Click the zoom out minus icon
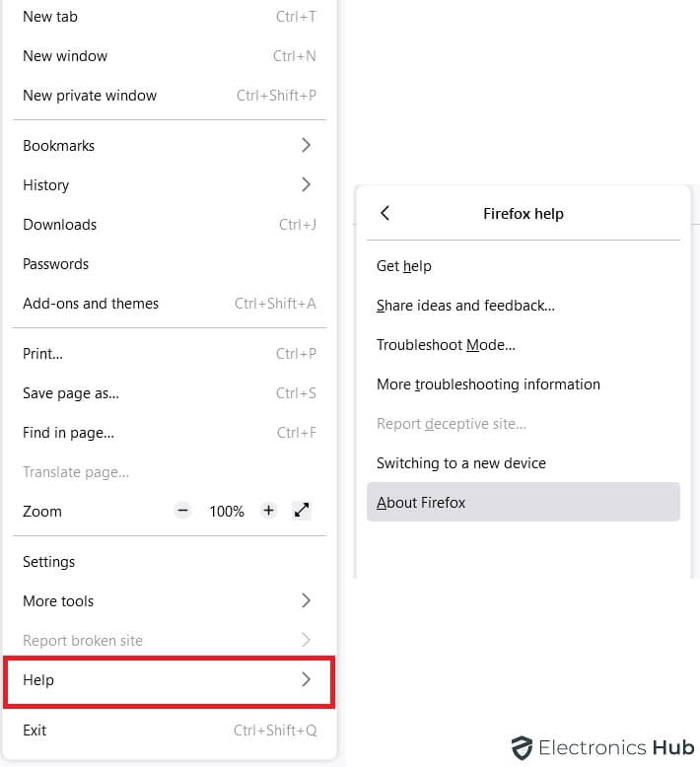700x767 pixels. [182, 511]
